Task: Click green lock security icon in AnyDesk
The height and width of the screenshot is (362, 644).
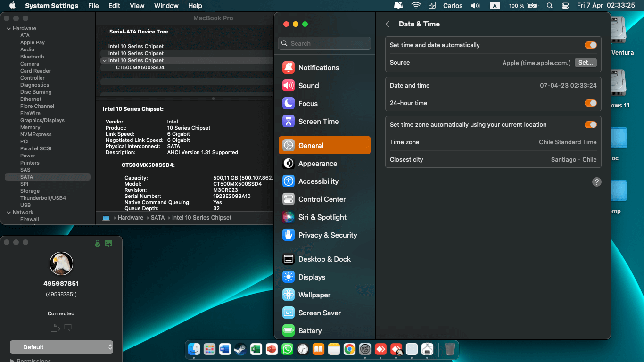Action: tap(98, 243)
